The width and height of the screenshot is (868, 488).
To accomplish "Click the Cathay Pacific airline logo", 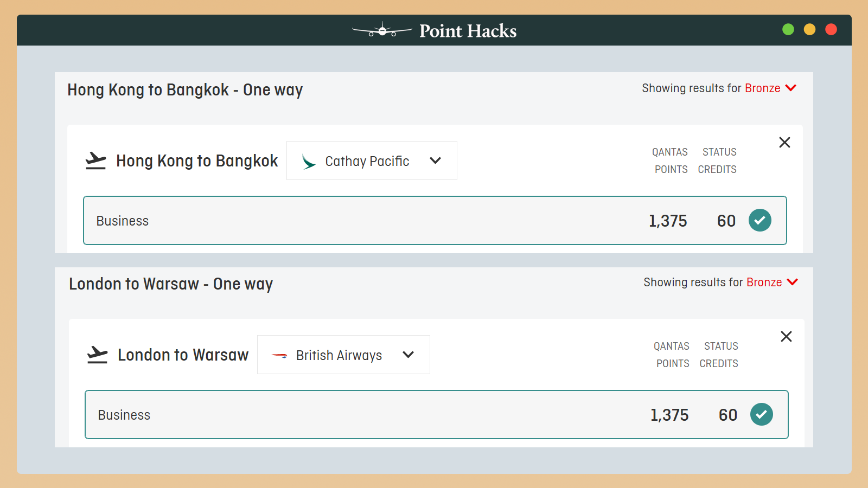I will pos(309,161).
